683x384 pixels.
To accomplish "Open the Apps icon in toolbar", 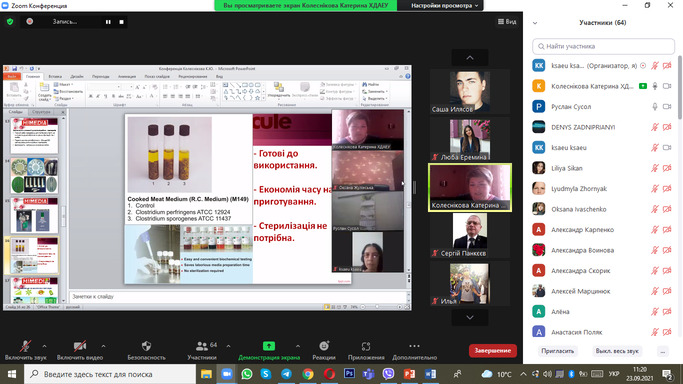I will [x=366, y=346].
